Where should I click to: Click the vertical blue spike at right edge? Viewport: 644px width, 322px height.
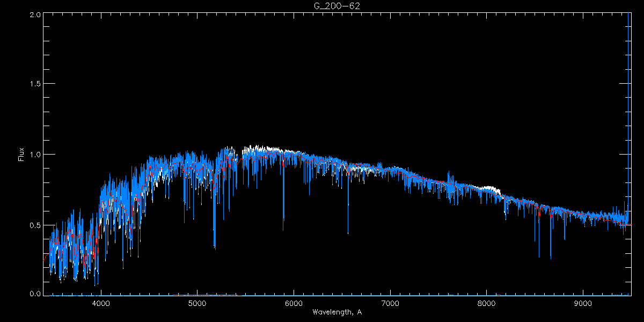click(628, 107)
